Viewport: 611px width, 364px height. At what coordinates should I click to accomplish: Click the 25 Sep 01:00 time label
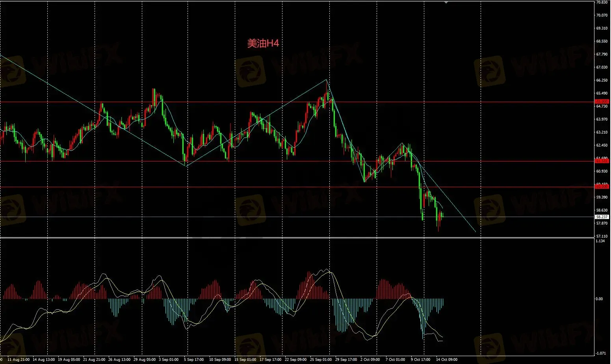321,360
